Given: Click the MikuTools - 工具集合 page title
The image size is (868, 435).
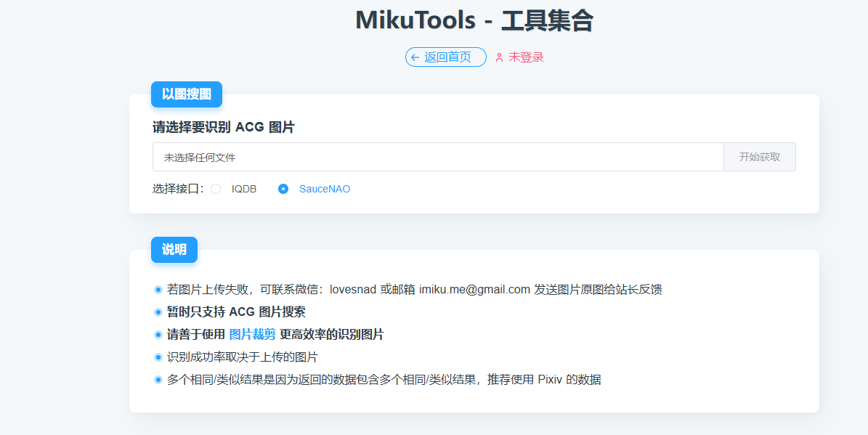Looking at the screenshot, I should (x=474, y=20).
